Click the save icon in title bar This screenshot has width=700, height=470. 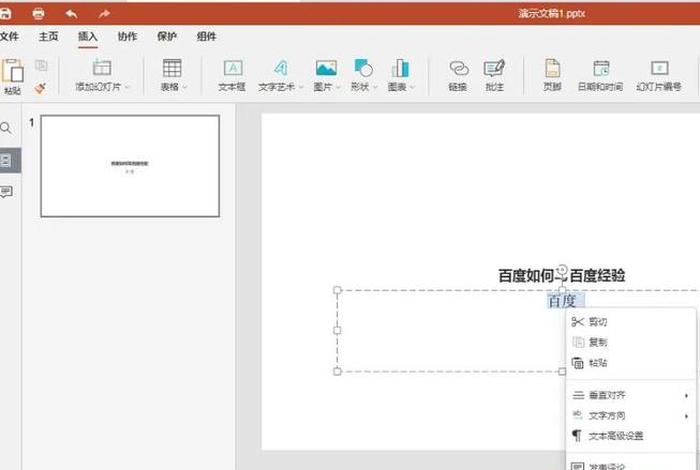pyautogui.click(x=5, y=13)
